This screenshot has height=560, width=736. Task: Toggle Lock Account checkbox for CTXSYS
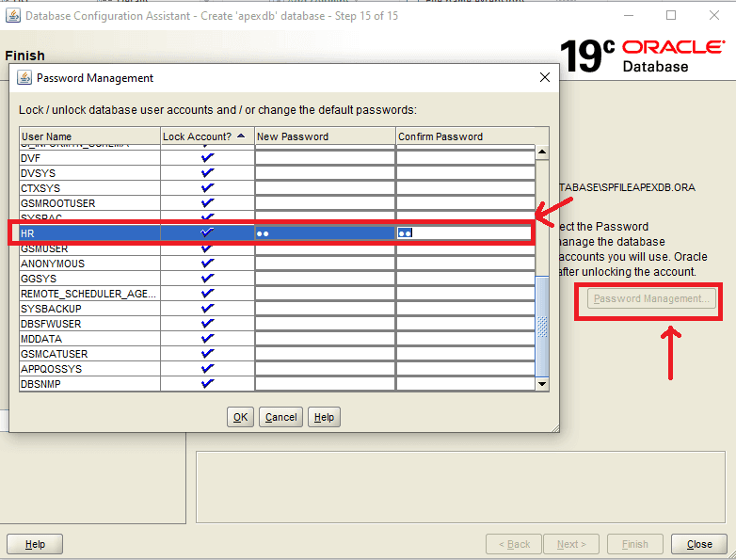(x=207, y=188)
